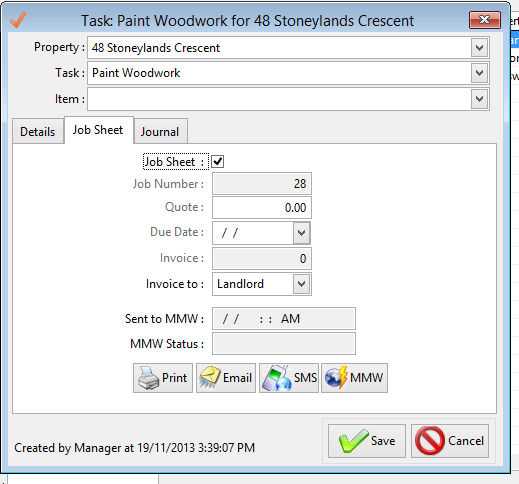Send job sheet via Email icon

tap(210, 378)
